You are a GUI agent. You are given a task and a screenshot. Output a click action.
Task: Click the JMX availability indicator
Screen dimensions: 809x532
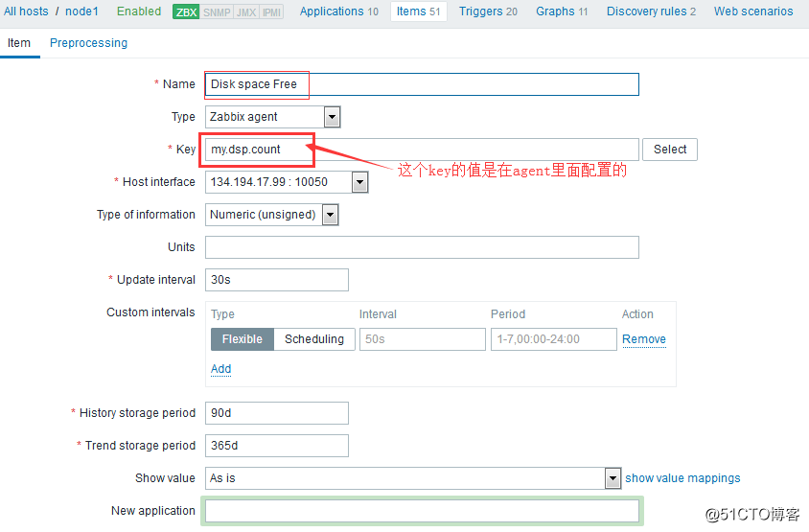coord(246,12)
